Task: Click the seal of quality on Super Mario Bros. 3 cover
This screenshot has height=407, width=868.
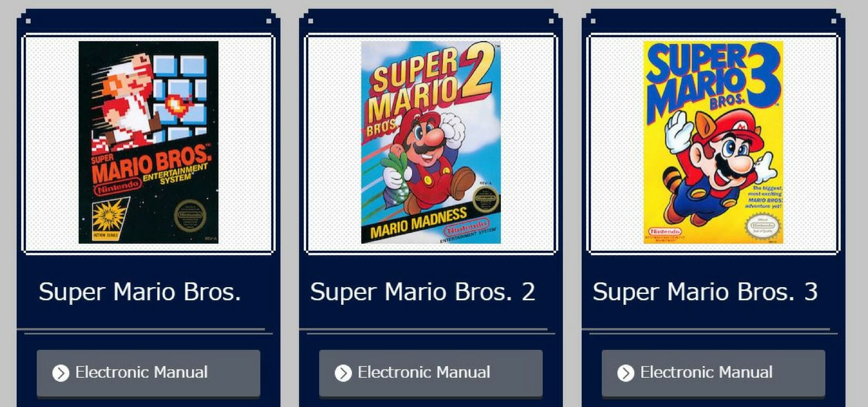Action: (x=763, y=226)
